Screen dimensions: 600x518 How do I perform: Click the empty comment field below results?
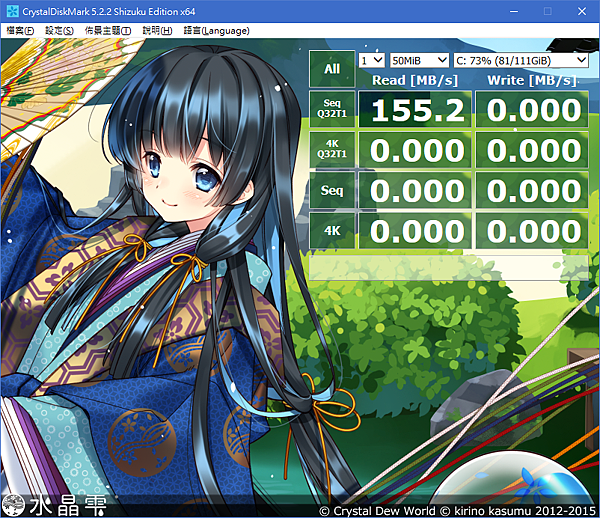448,267
